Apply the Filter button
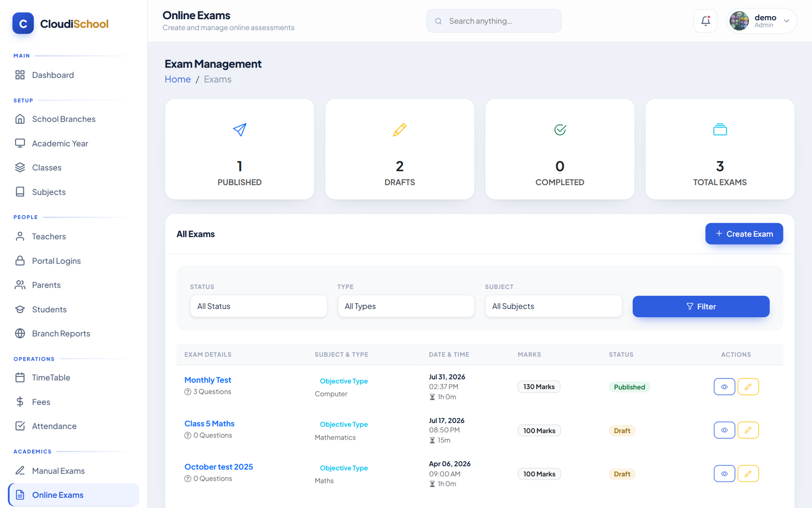Screen dimensions: 812x508 coord(701,306)
